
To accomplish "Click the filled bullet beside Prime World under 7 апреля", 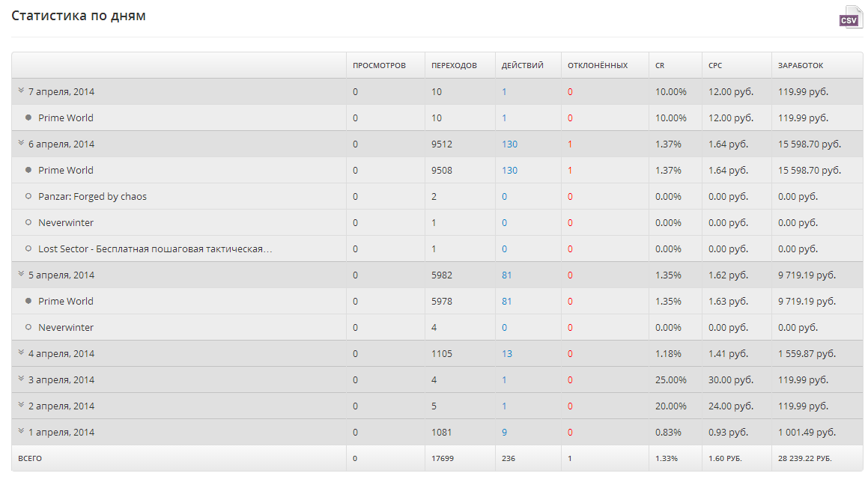I will (28, 118).
